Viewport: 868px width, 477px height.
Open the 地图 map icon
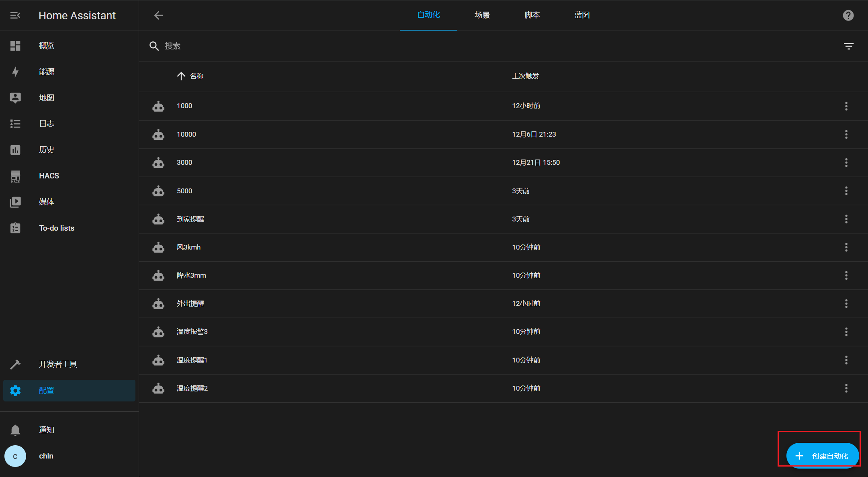(x=15, y=98)
